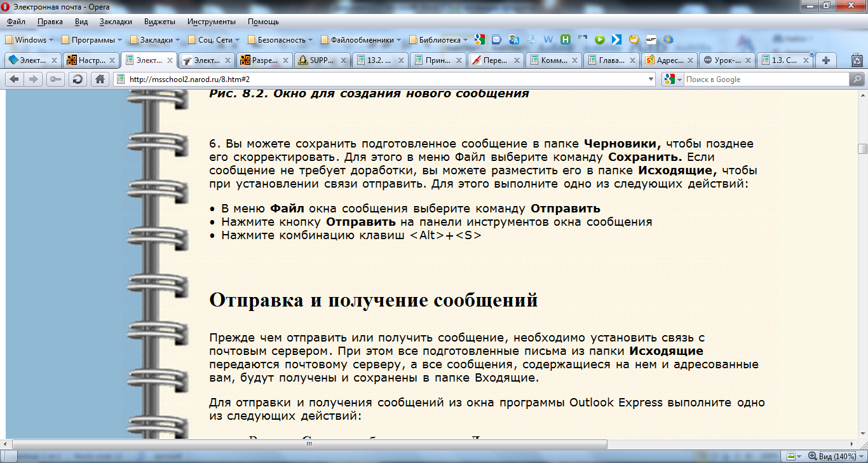Open the Помощь menu
868x463 pixels.
(x=263, y=22)
